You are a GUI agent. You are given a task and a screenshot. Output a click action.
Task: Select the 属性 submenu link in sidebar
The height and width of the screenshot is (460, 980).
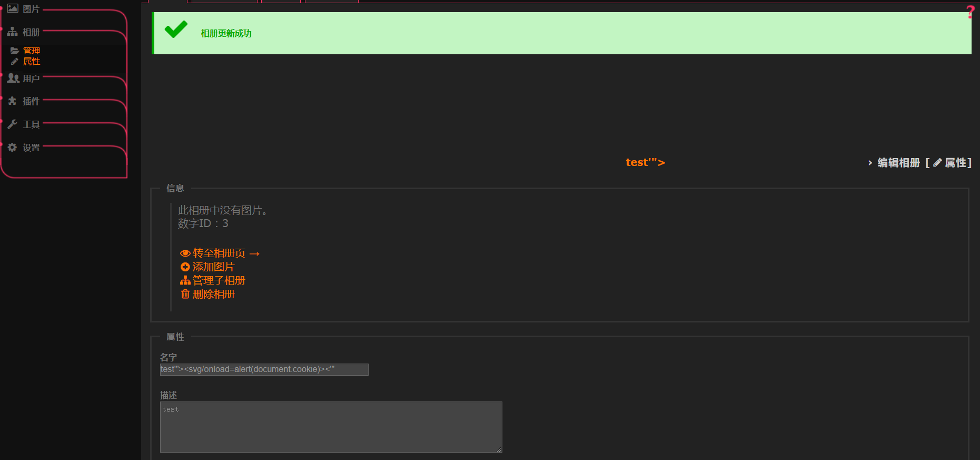(x=32, y=61)
